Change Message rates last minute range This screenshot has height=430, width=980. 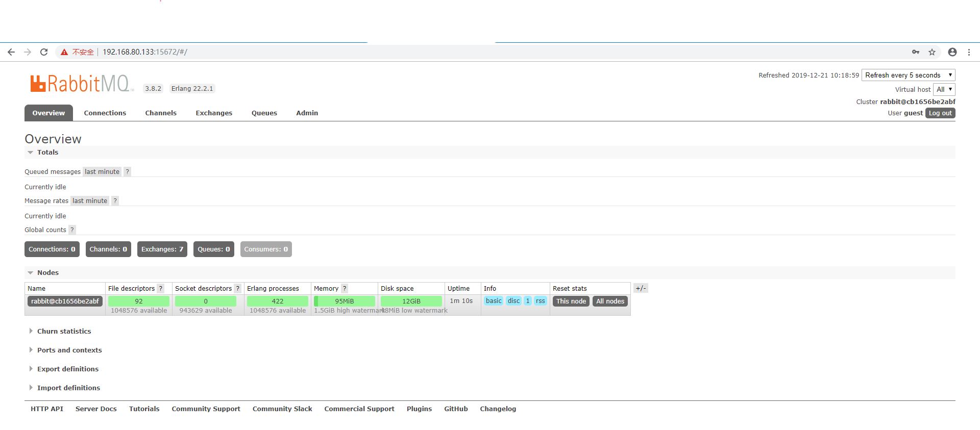pos(90,201)
